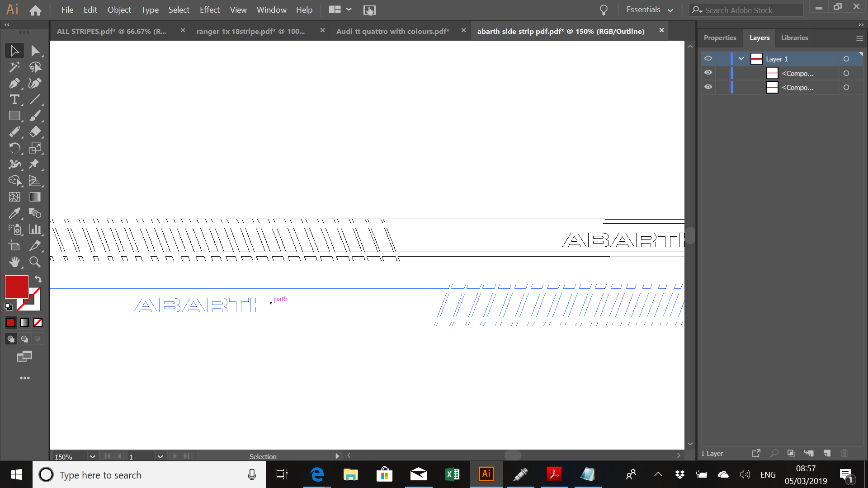Apply None to fill swatch
The height and width of the screenshot is (488, 868).
38,323
